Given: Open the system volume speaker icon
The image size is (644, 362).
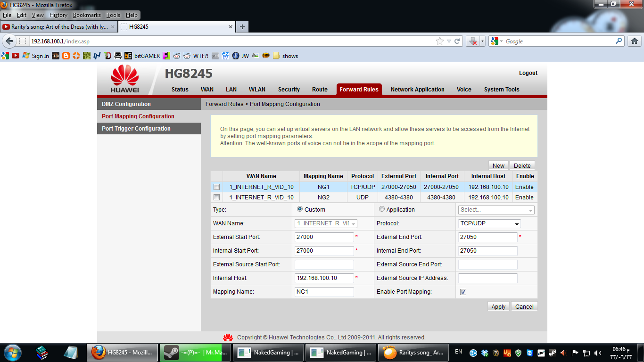Looking at the screenshot, I should point(598,353).
